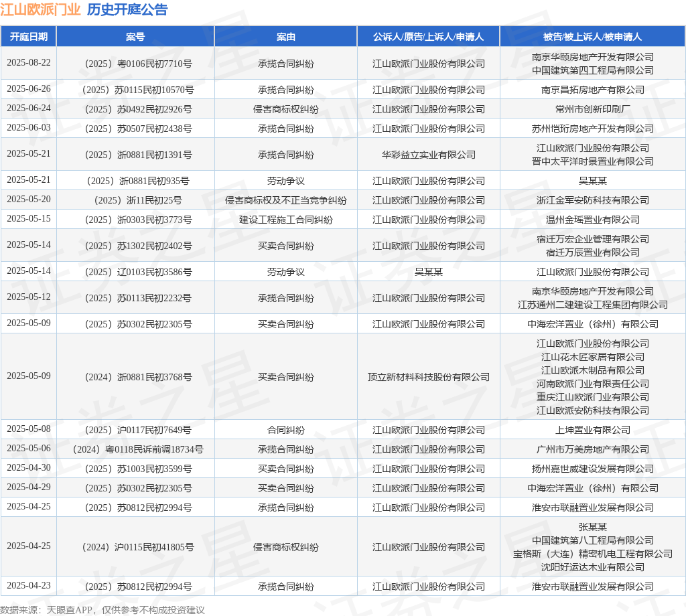Select defendant 宝格斯(大连)精密机电工程有限公司
The width and height of the screenshot is (686, 616).
tap(593, 554)
